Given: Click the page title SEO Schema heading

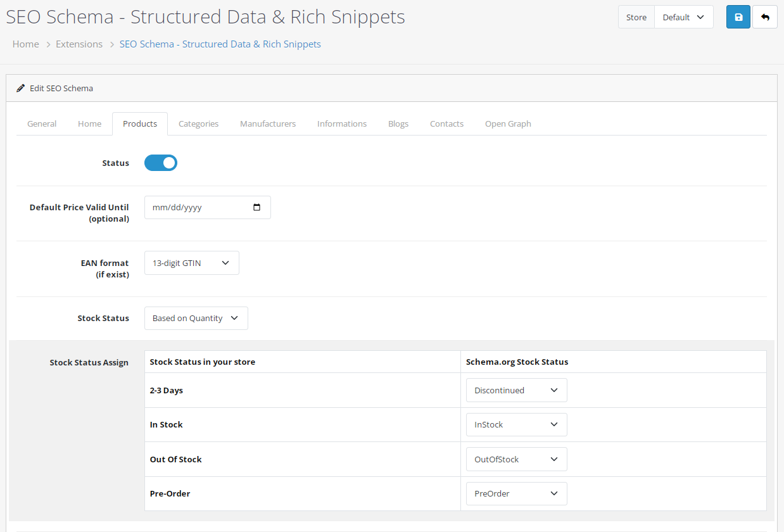Looking at the screenshot, I should click(206, 16).
